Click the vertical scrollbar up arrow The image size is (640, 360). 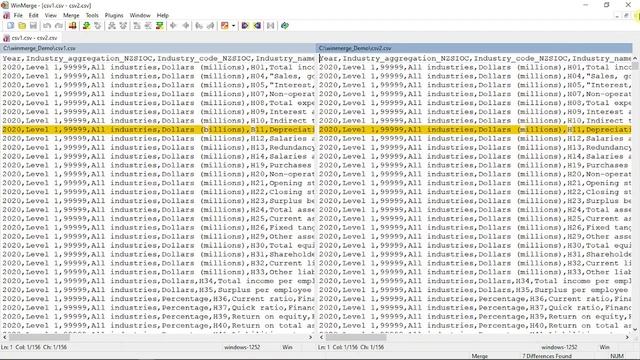click(x=635, y=58)
